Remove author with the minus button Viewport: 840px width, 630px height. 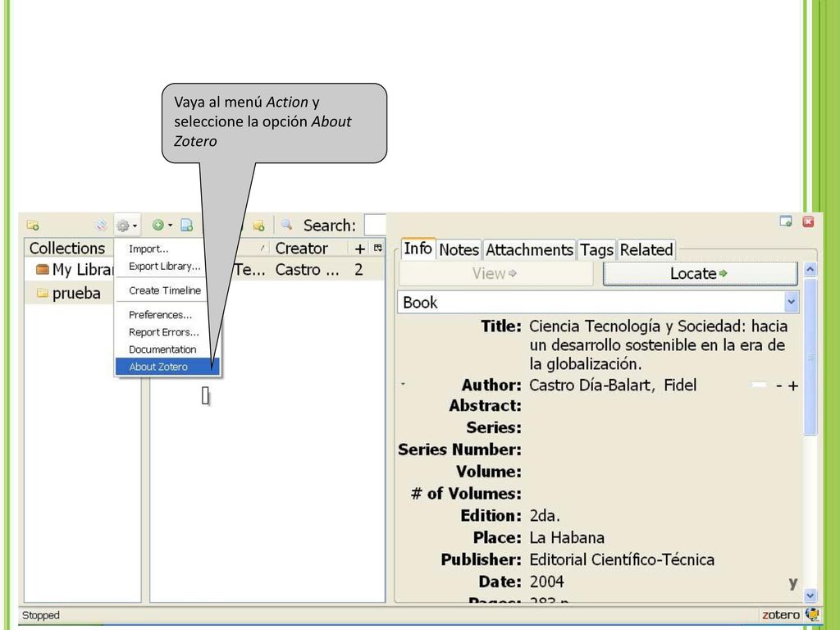(x=779, y=386)
